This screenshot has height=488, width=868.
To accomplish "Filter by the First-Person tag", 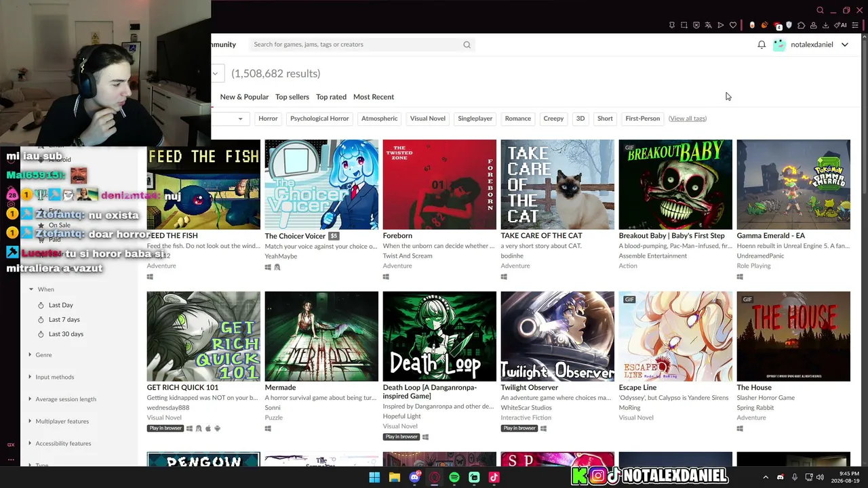I will coord(642,119).
